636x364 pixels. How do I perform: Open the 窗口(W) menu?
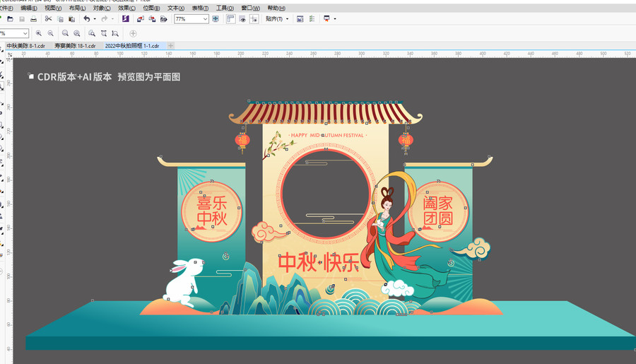[x=250, y=8]
